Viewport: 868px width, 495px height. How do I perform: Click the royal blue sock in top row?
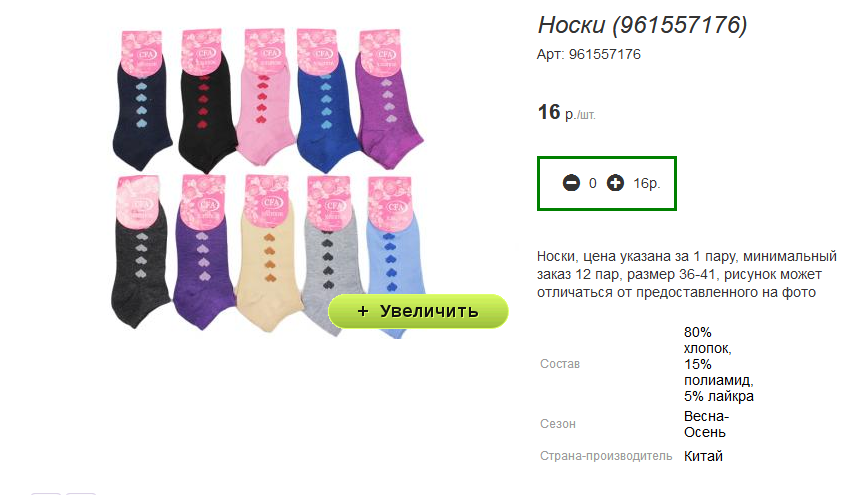[x=327, y=101]
